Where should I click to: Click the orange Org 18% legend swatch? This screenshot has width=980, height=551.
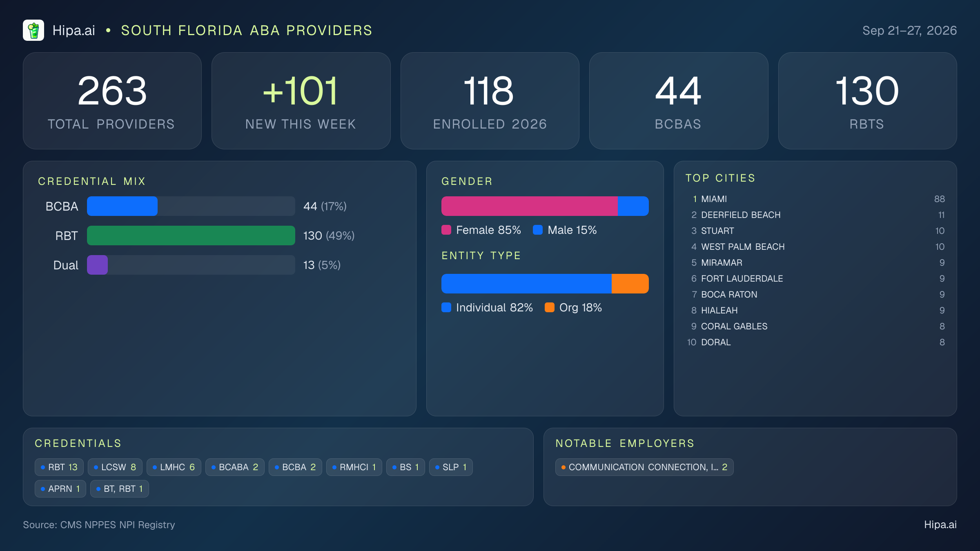tap(550, 307)
